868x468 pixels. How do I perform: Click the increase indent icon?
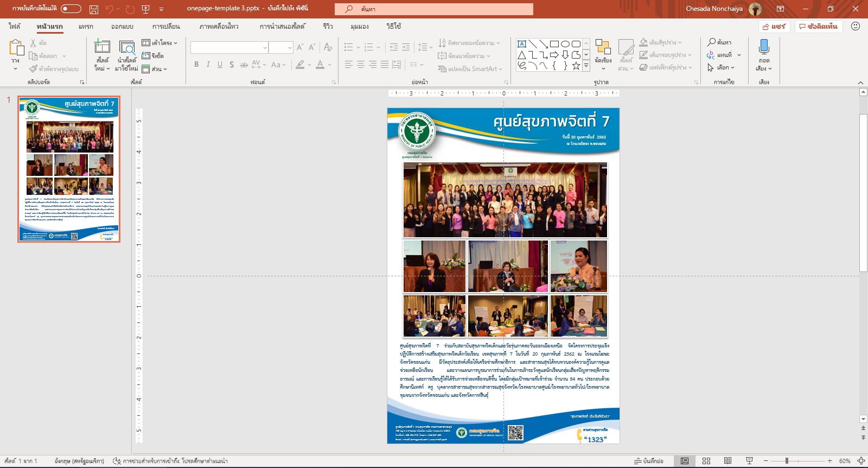click(x=406, y=47)
